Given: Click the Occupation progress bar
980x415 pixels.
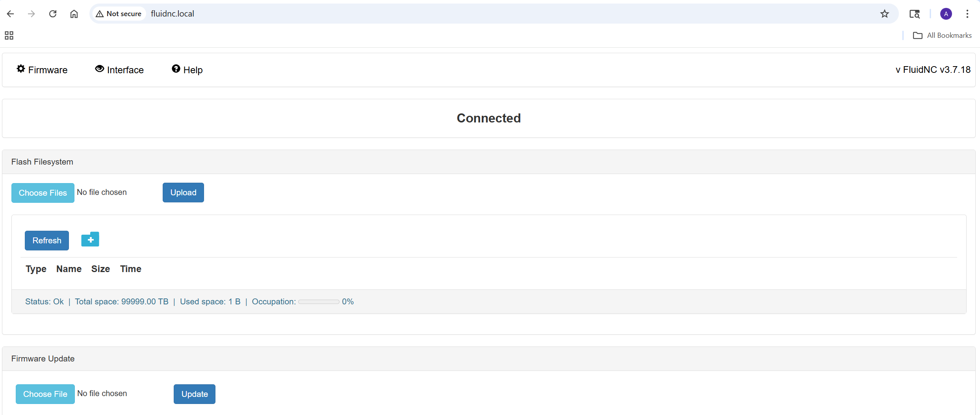Looking at the screenshot, I should pos(319,302).
